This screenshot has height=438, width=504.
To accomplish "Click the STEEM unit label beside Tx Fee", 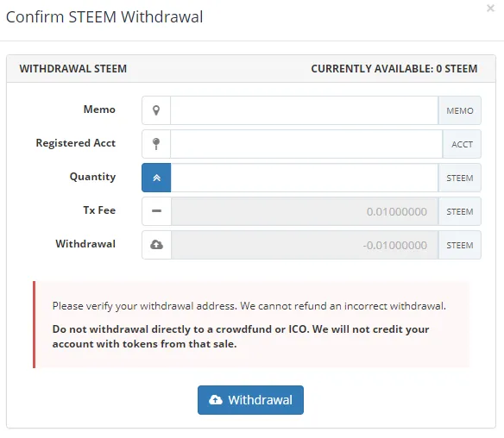I will click(460, 211).
